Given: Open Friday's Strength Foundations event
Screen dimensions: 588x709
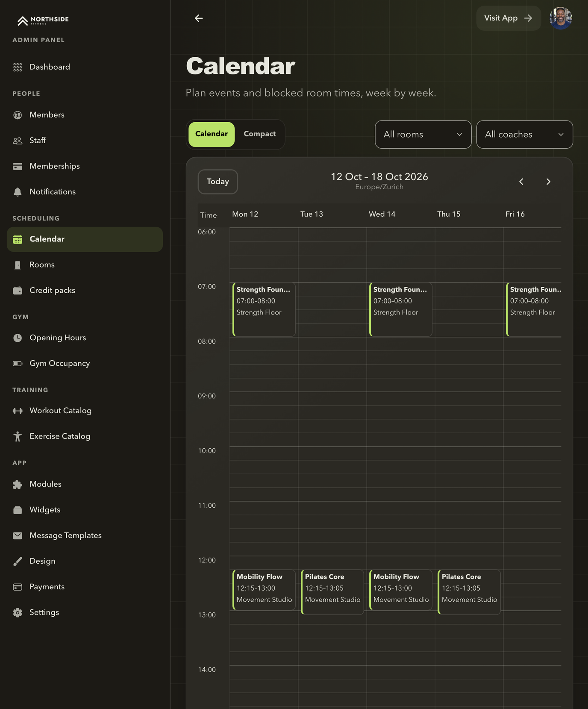Looking at the screenshot, I should click(x=534, y=309).
